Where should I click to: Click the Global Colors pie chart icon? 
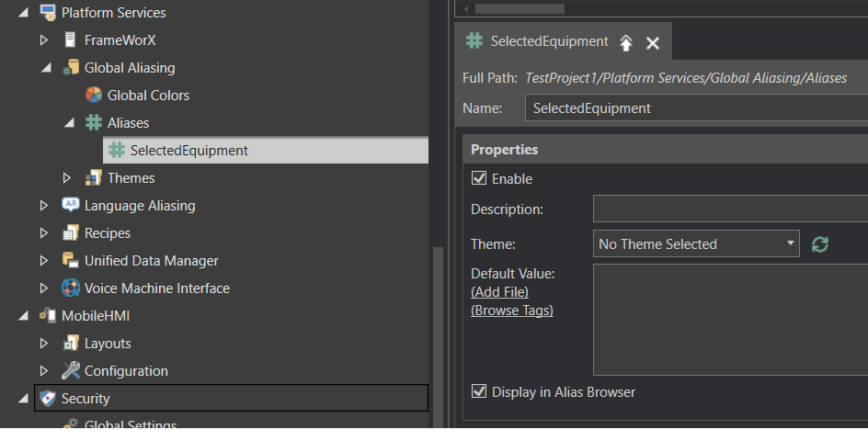pos(94,96)
